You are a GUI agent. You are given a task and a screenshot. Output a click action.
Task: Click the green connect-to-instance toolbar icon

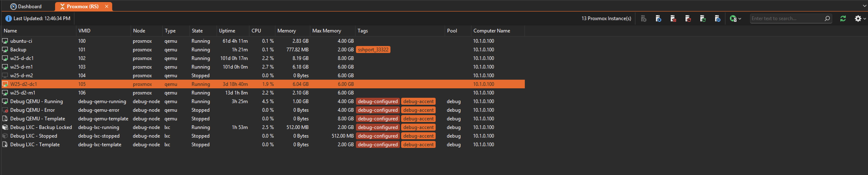733,18
